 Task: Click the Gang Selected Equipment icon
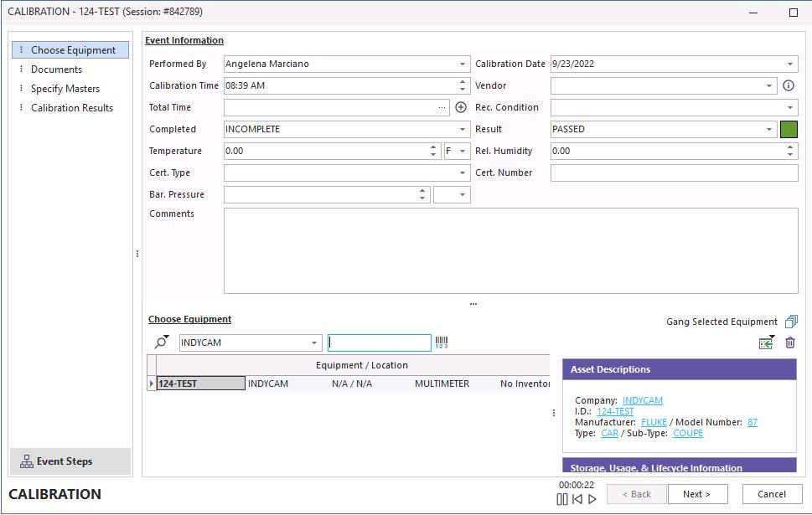click(791, 322)
